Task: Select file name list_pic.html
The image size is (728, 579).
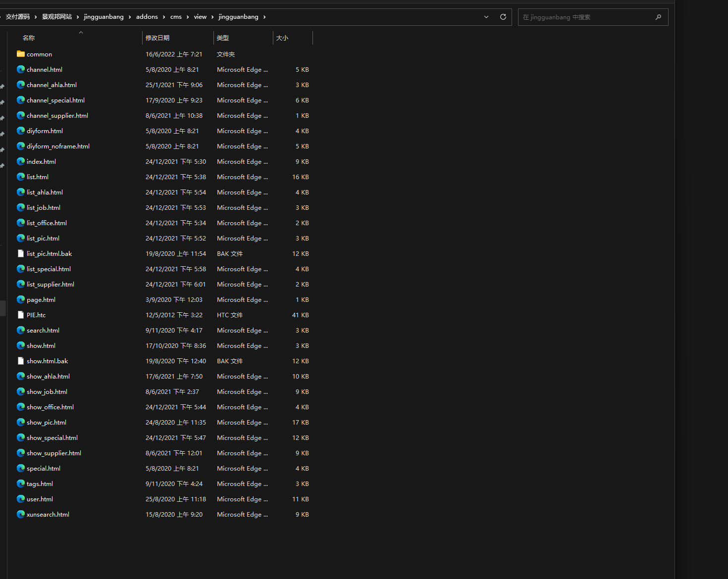Action: [x=43, y=238]
